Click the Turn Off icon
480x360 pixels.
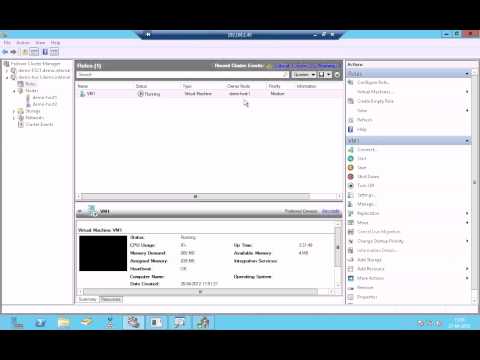351,186
